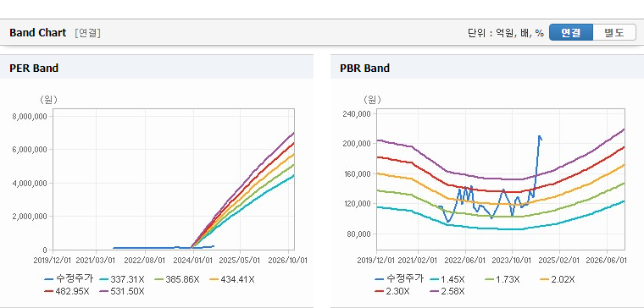Click the 2022/06/01 date label
Image resolution: width=644 pixels, height=308 pixels.
click(465, 261)
